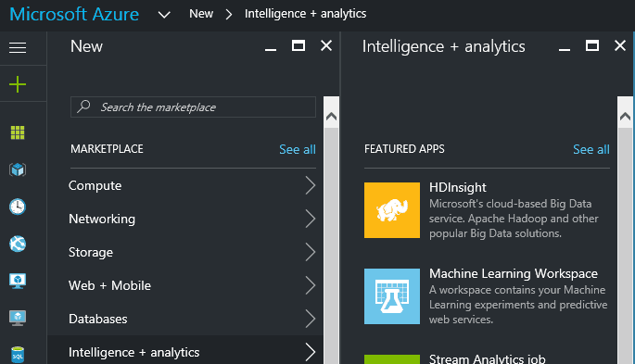Click Machine Learning Workspace description text
635x364 pixels.
point(518,305)
